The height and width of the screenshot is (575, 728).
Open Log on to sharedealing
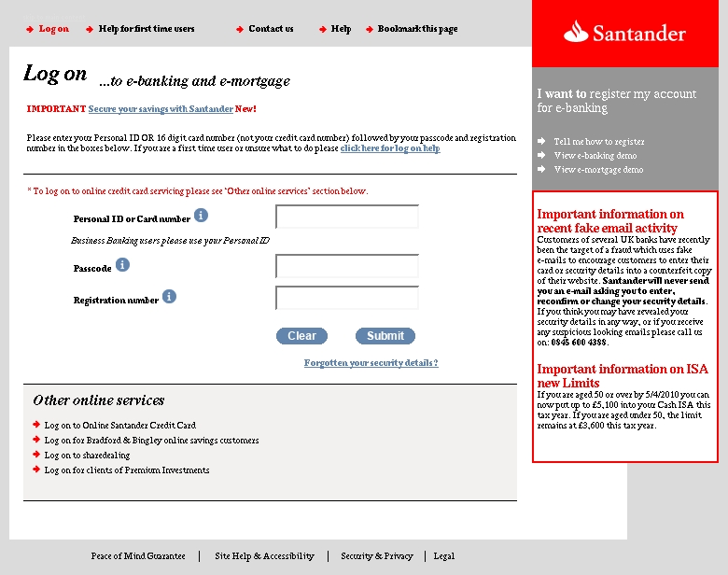87,455
